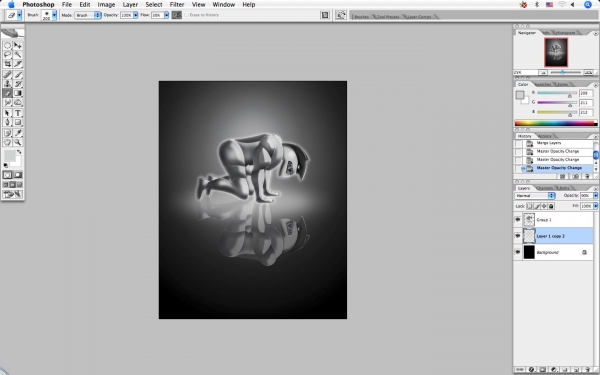600x375 pixels.
Task: Click Jump to ImageReady button
Action: tap(13, 194)
